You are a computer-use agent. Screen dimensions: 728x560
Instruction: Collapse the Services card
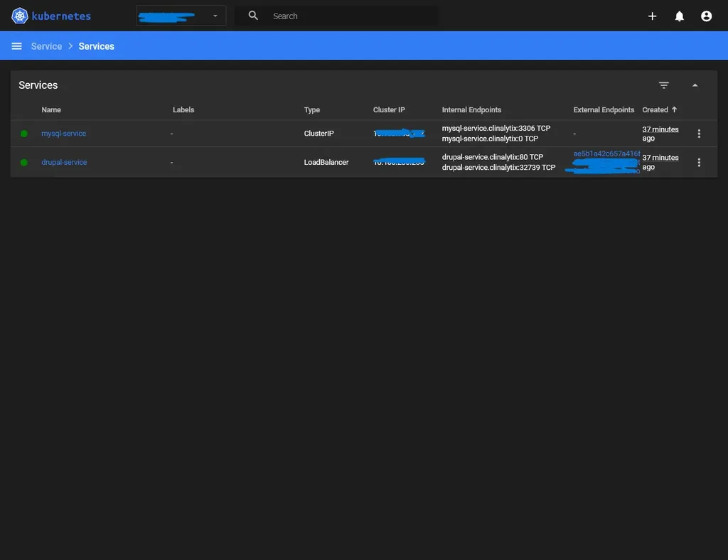(695, 85)
